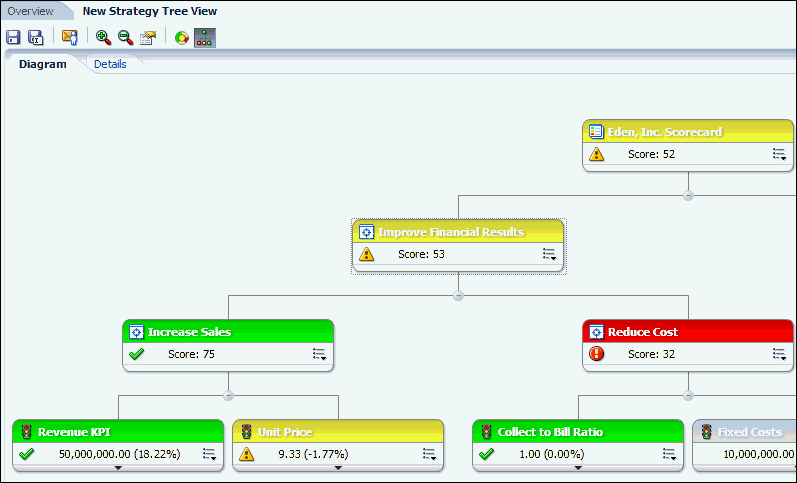Collapse children under Eden, Inc. Scorecard

click(688, 196)
